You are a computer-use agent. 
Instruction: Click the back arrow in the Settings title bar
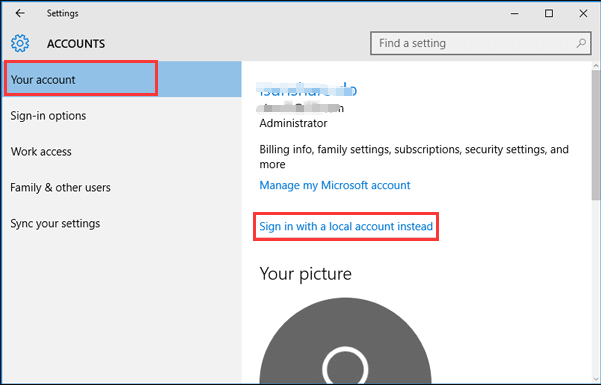click(20, 13)
